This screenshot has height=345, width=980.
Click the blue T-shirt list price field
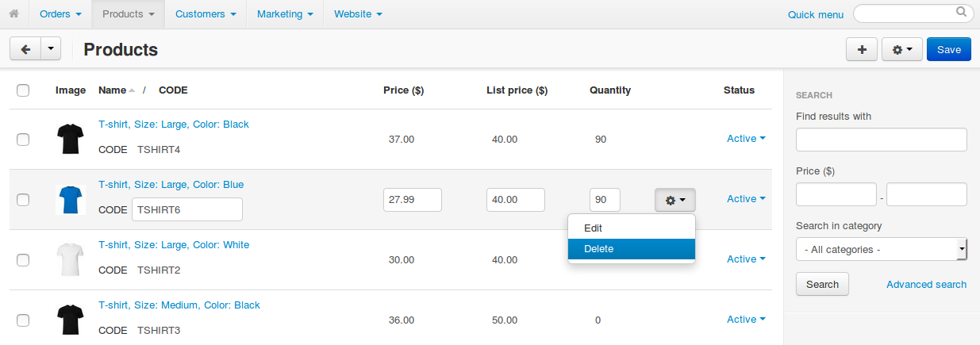click(x=516, y=200)
